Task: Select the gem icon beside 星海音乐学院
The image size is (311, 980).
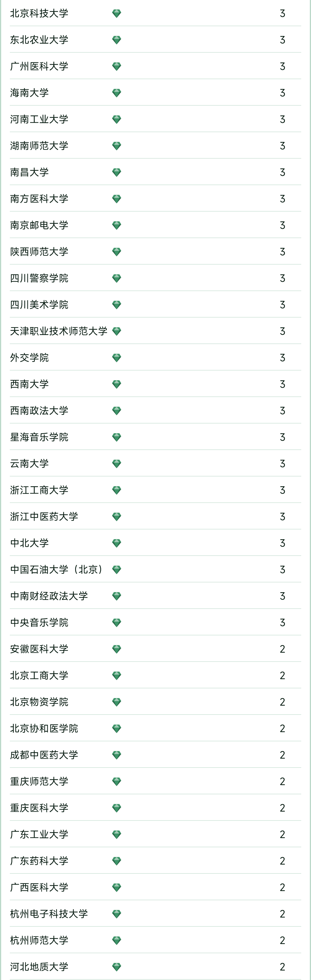Action: pos(117,437)
